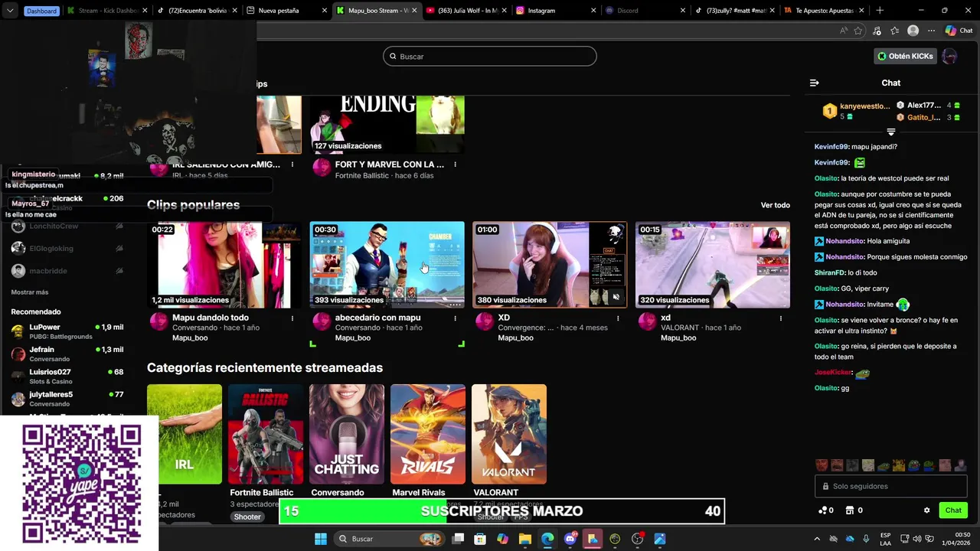The width and height of the screenshot is (980, 551).
Task: Play 'abecedario con mapu' clip thumbnail
Action: 387,265
